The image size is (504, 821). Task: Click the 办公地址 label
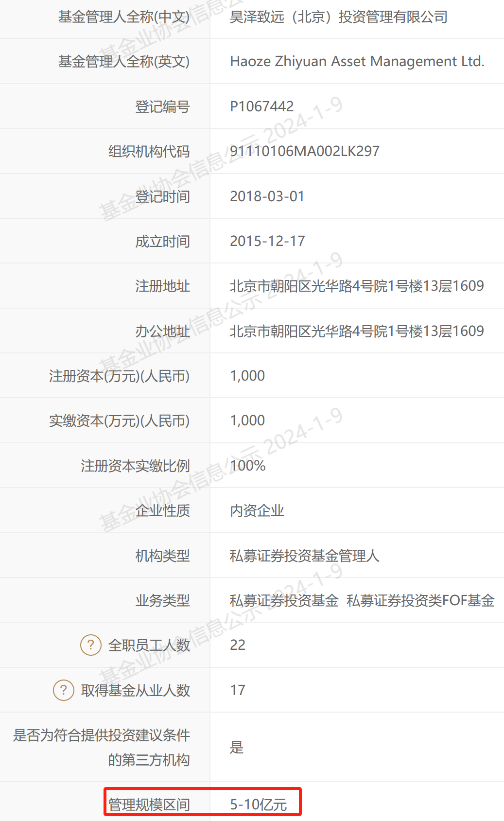pos(162,331)
